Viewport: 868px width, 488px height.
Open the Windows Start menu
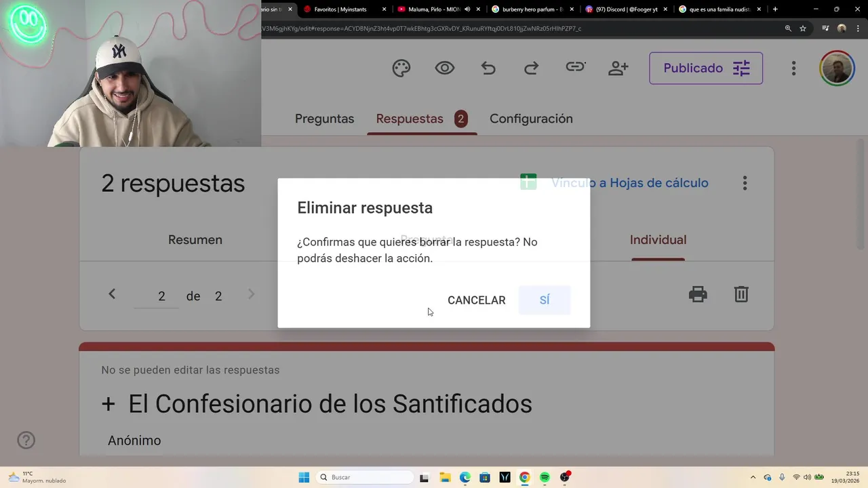click(x=304, y=477)
